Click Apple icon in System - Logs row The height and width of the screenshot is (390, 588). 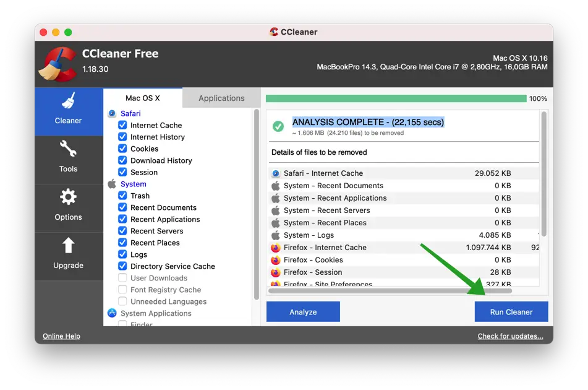click(276, 235)
